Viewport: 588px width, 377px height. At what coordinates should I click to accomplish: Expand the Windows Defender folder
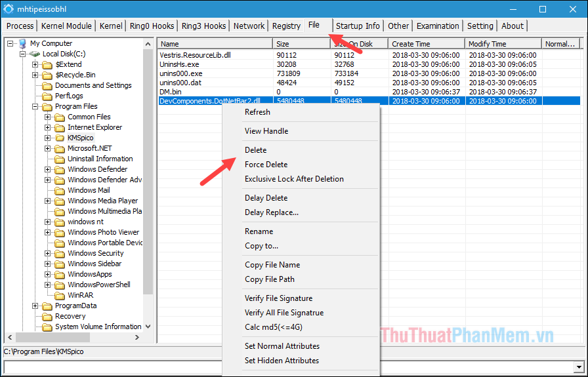tap(48, 169)
